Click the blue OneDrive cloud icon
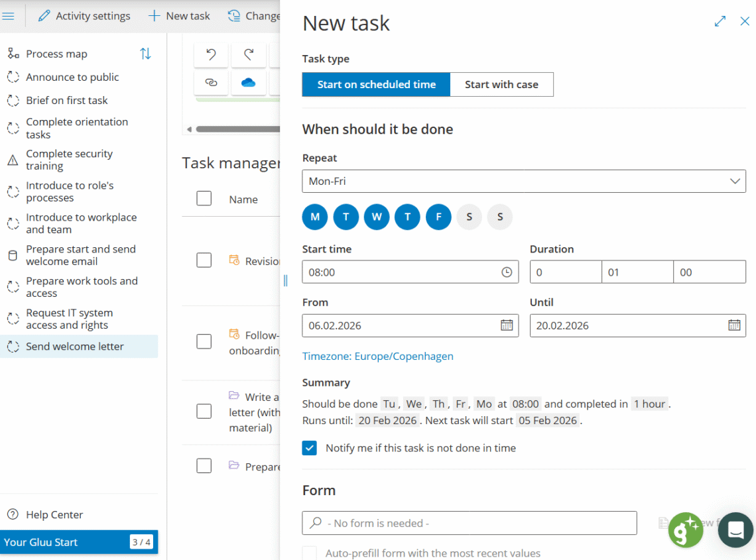This screenshot has width=756, height=560. 249,83
